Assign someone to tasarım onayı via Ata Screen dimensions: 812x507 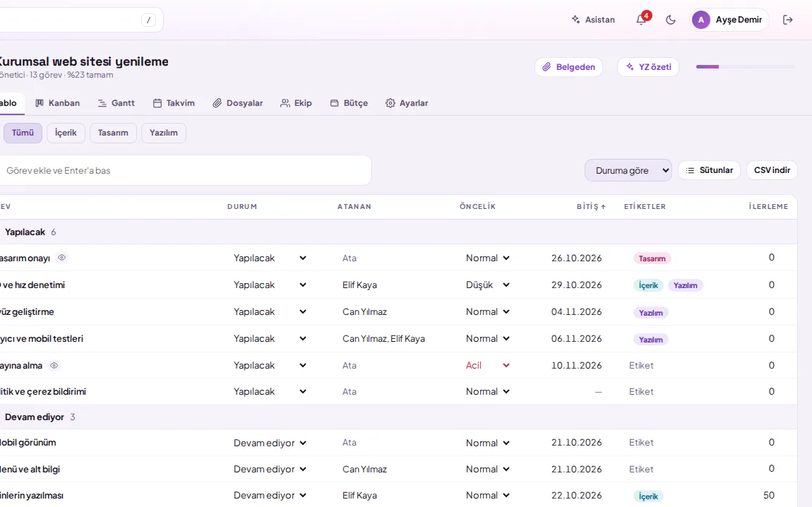pyautogui.click(x=349, y=258)
